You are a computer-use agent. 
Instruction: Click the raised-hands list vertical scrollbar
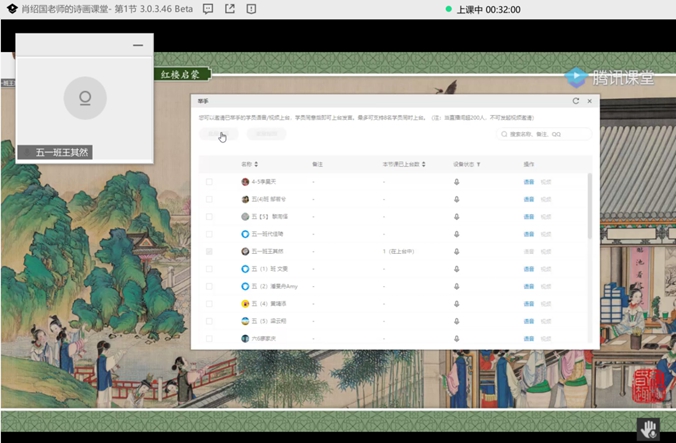point(589,206)
